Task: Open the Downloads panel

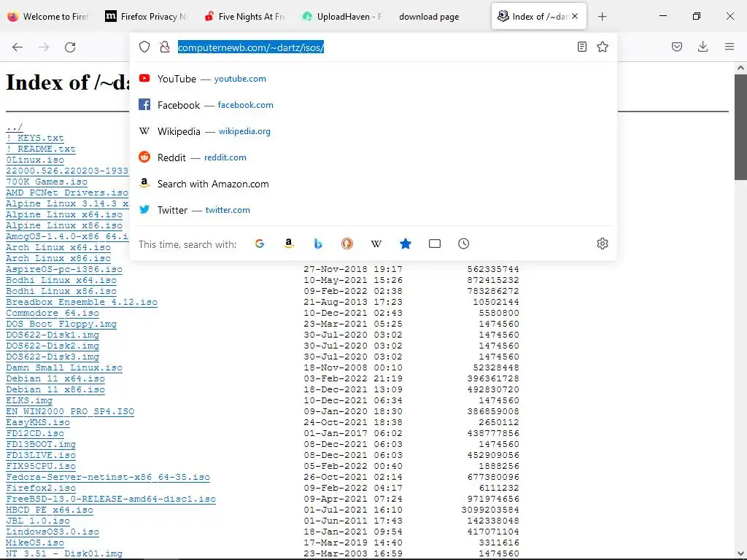Action: pyautogui.click(x=703, y=47)
